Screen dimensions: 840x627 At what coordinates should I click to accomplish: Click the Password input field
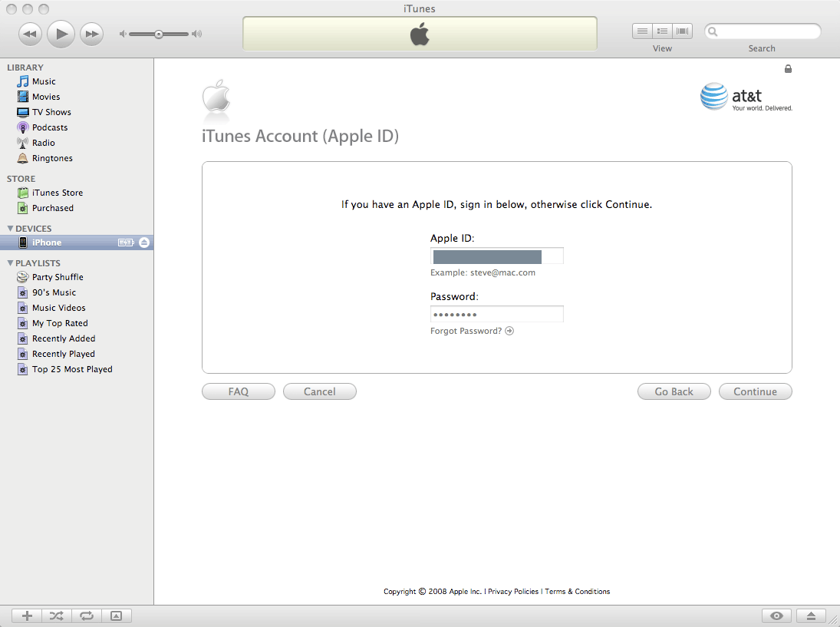[496, 314]
